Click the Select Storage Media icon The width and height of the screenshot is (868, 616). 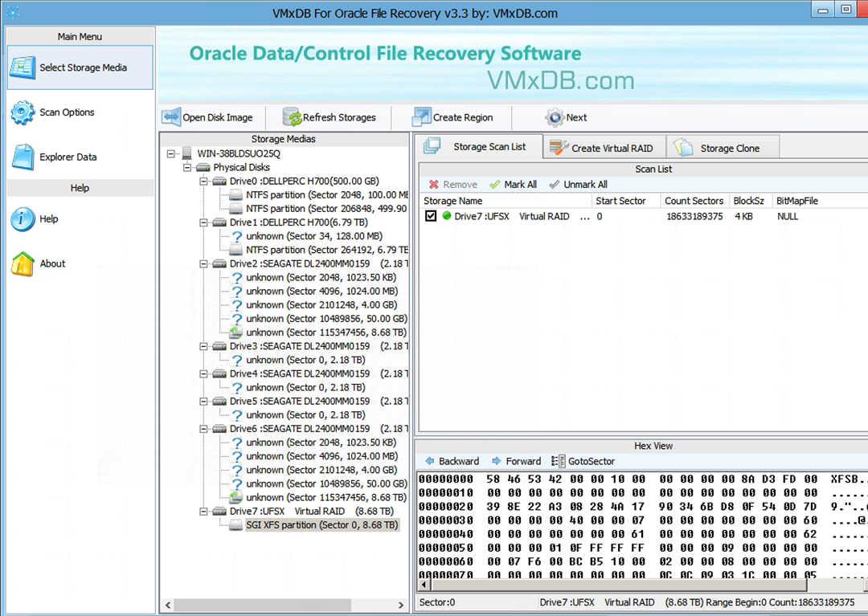tap(23, 67)
